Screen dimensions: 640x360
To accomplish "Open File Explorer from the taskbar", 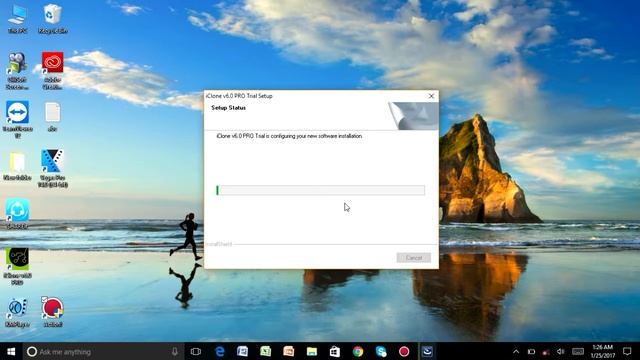I will (x=312, y=351).
